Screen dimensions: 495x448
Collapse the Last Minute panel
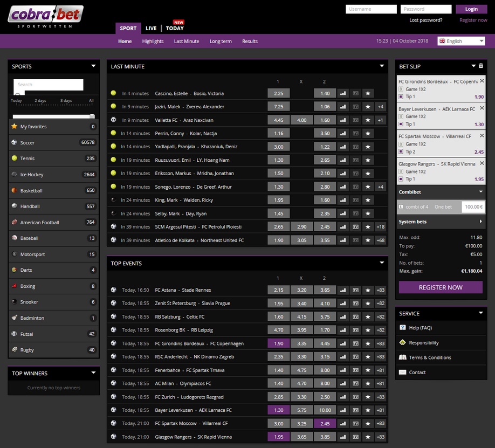382,66
